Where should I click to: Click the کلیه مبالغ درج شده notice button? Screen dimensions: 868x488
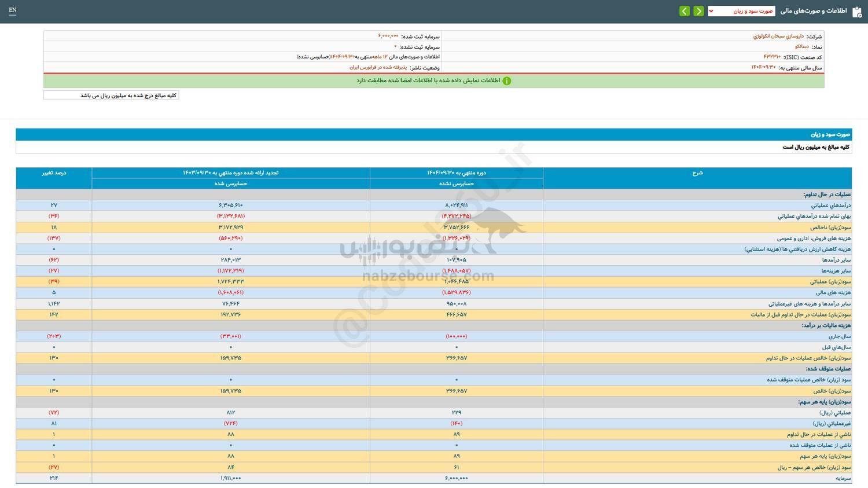(111, 94)
